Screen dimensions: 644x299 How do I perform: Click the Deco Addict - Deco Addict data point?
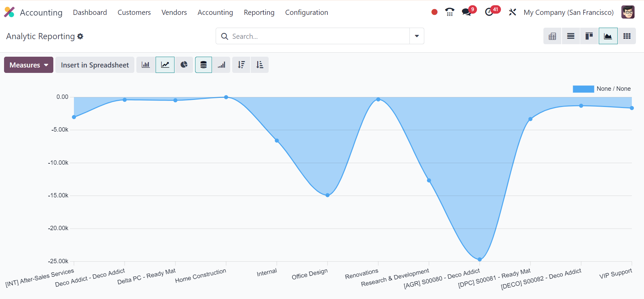125,100
